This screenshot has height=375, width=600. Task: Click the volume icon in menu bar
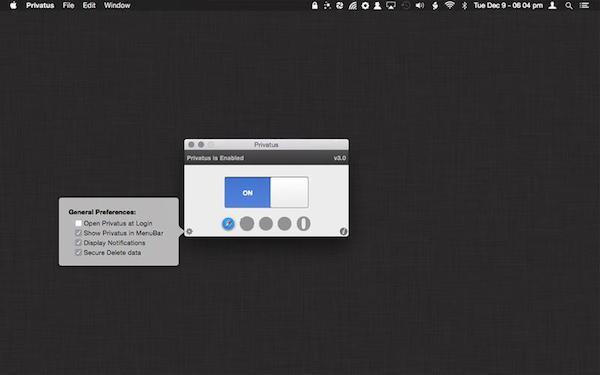(420, 5)
